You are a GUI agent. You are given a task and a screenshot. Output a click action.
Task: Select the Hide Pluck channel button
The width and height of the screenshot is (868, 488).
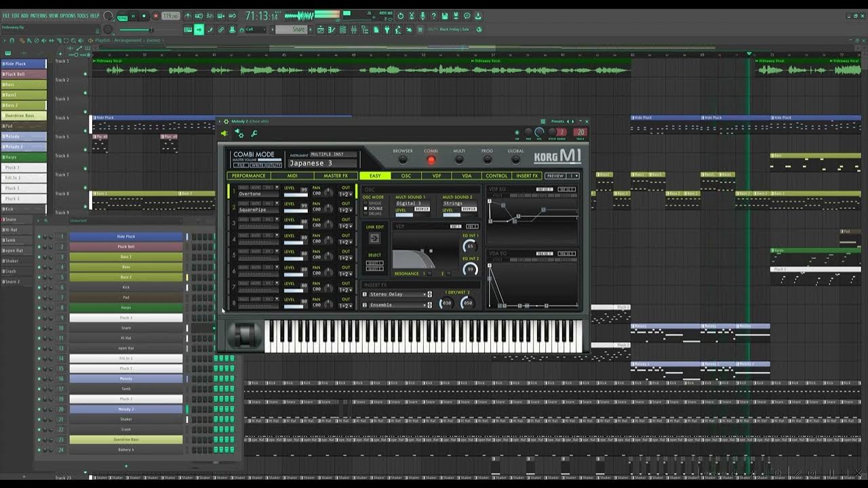126,237
